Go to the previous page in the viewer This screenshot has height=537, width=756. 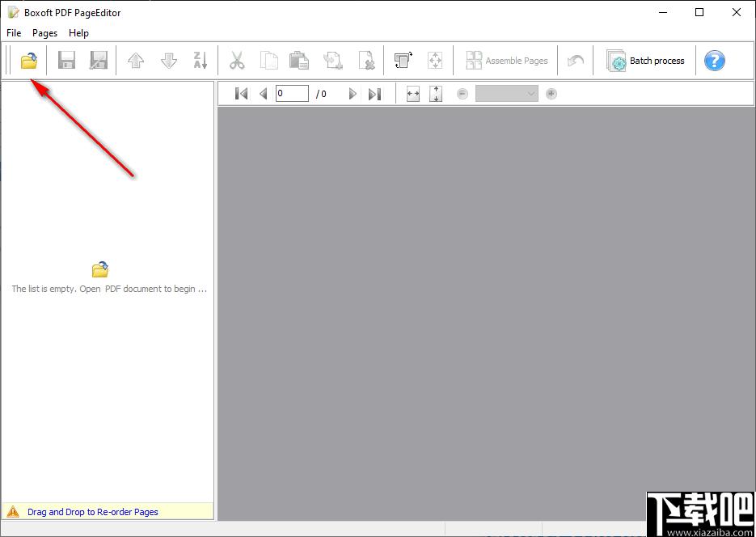pyautogui.click(x=264, y=94)
